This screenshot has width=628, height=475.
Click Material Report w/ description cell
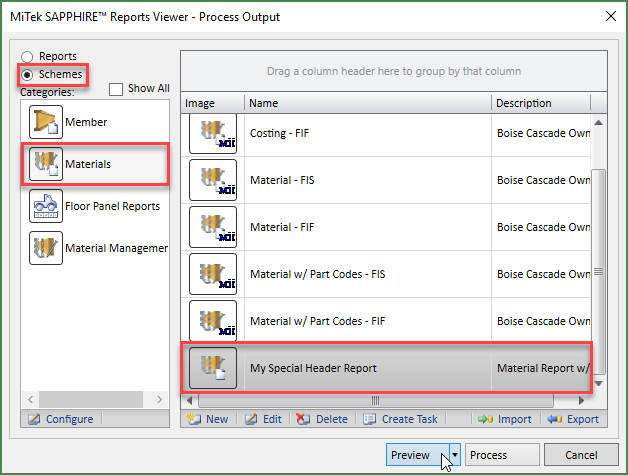tap(543, 368)
